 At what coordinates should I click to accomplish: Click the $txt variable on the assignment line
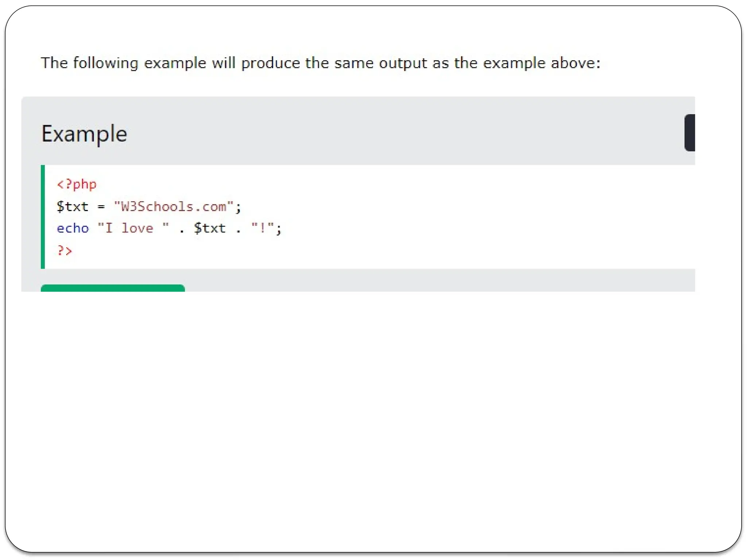pyautogui.click(x=72, y=207)
